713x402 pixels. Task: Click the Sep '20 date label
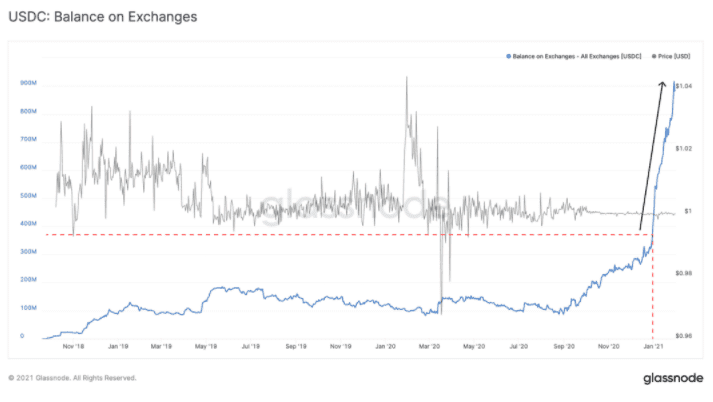coord(564,347)
